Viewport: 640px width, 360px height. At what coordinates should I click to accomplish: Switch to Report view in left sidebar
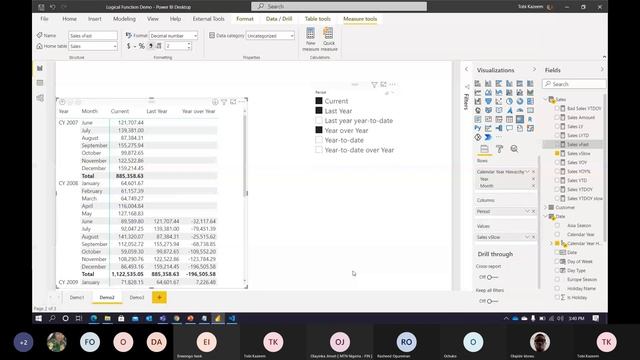pos(40,68)
